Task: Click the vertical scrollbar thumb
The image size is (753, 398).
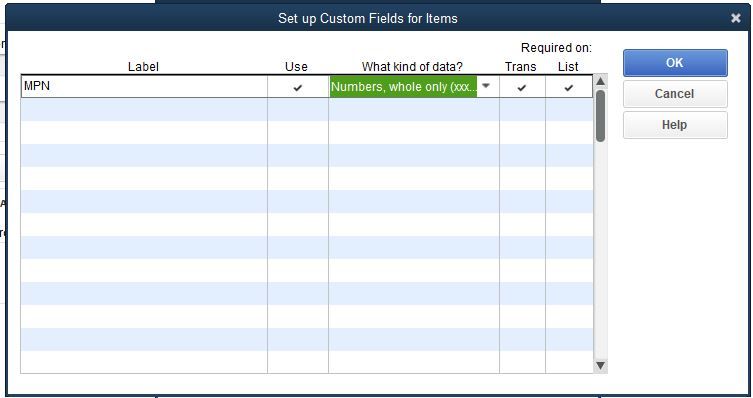Action: 600,116
